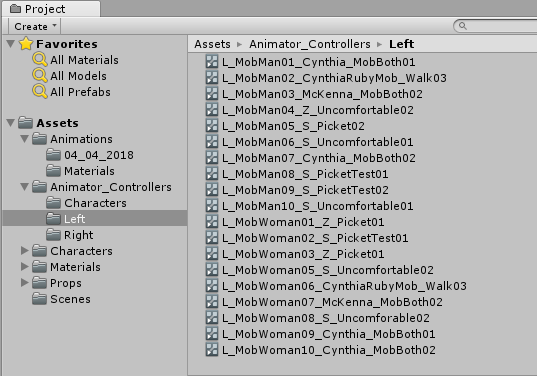
Task: Go to Animator_Controllers in the breadcrumb
Action: coord(310,44)
